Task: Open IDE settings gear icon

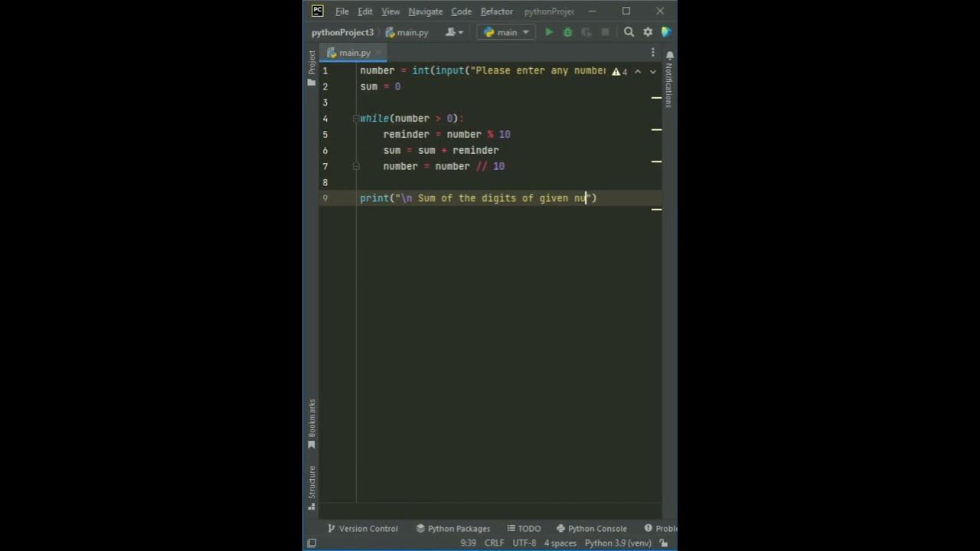Action: pyautogui.click(x=648, y=32)
